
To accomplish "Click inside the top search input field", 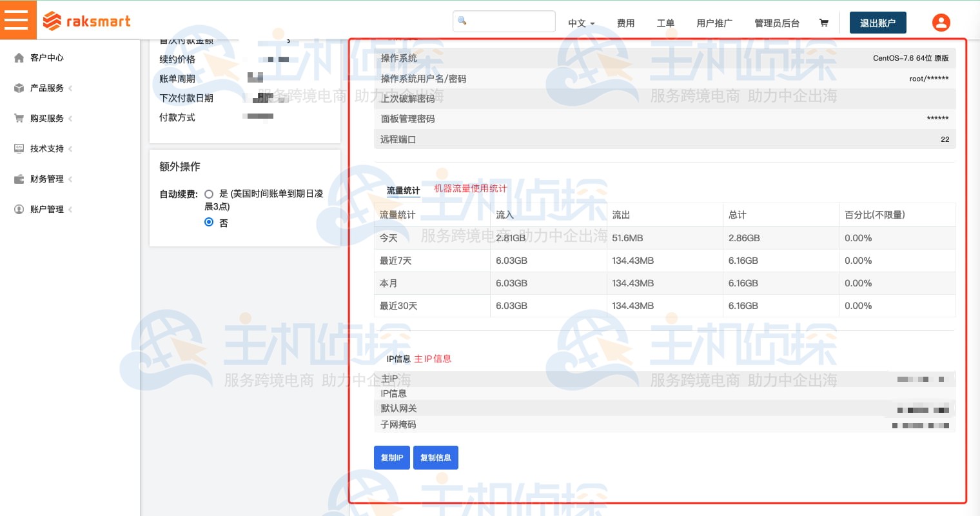I will 509,21.
